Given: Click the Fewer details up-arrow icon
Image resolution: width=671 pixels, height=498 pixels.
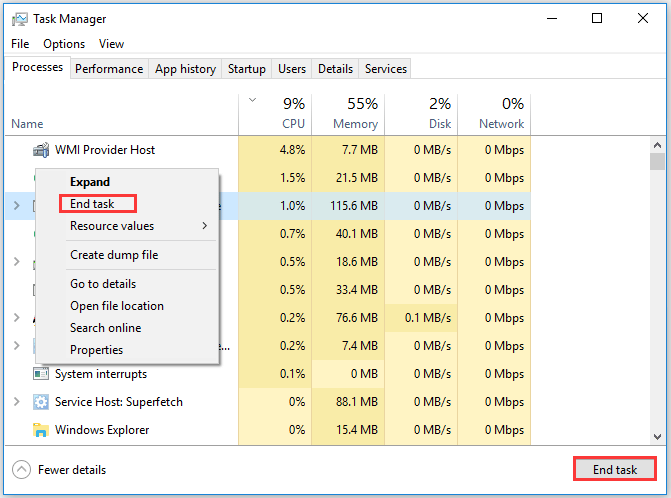Looking at the screenshot, I should tap(21, 469).
